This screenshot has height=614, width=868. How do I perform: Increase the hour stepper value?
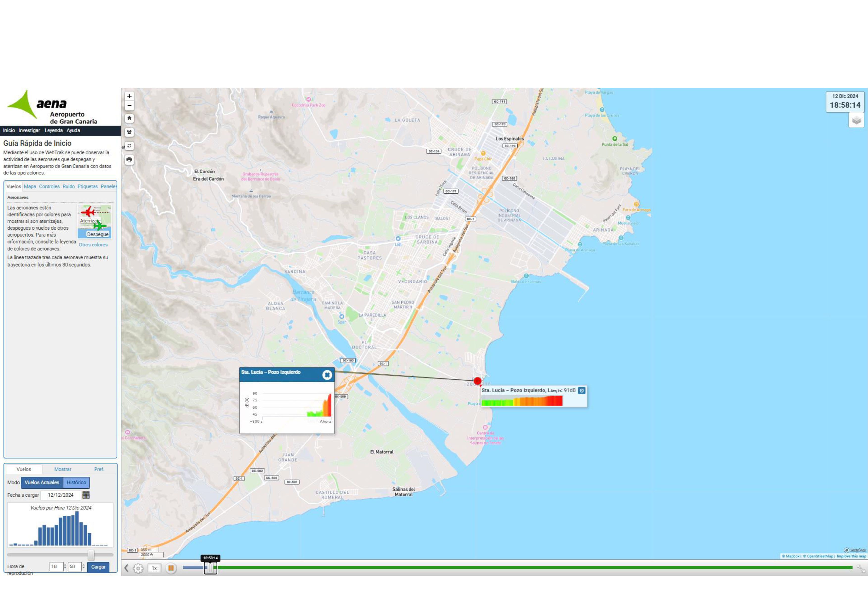click(x=65, y=565)
